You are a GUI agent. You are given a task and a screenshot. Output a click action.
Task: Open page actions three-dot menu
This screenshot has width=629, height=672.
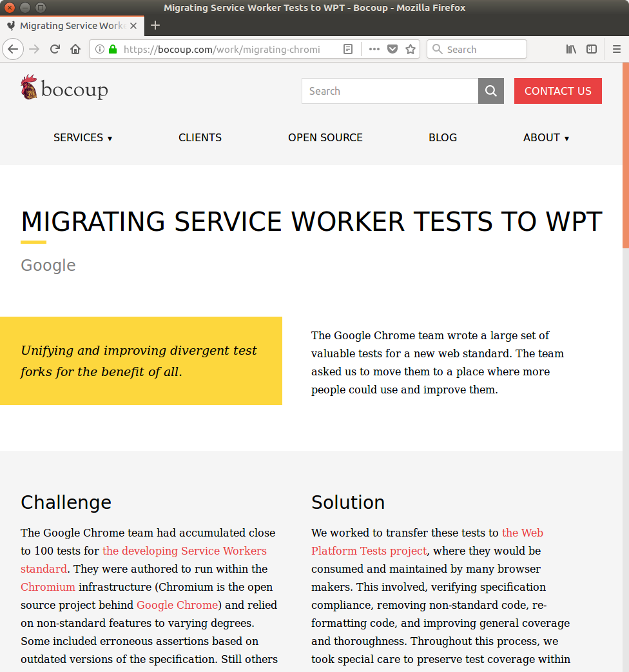point(374,49)
